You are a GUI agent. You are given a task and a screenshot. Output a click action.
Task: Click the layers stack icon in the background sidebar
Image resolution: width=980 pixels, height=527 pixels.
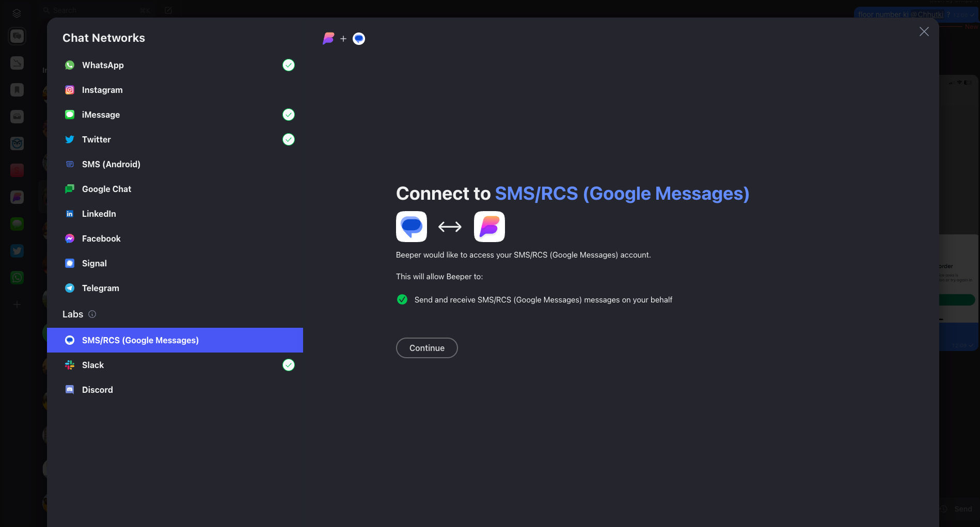tap(17, 13)
